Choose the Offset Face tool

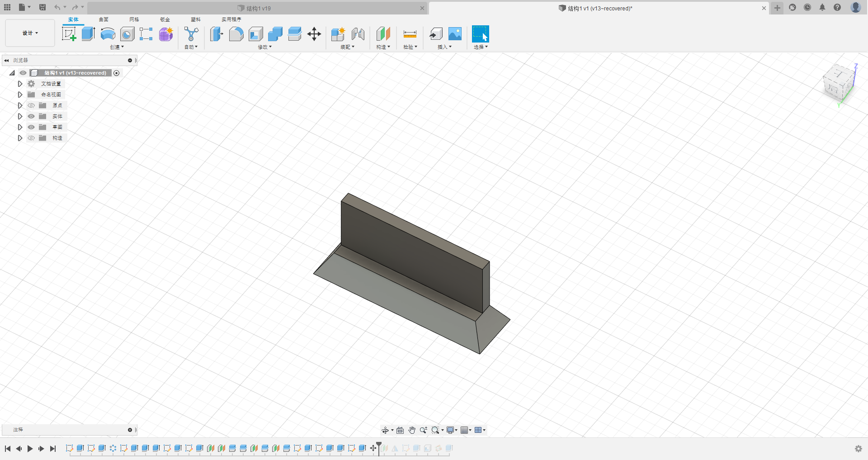click(294, 34)
